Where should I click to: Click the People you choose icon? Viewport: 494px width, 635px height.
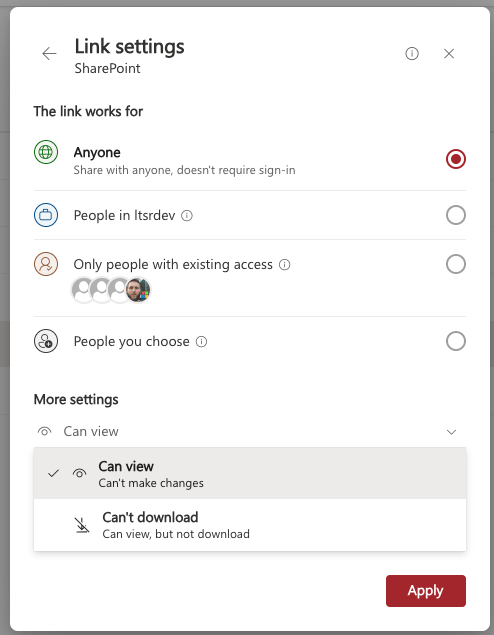pos(46,341)
